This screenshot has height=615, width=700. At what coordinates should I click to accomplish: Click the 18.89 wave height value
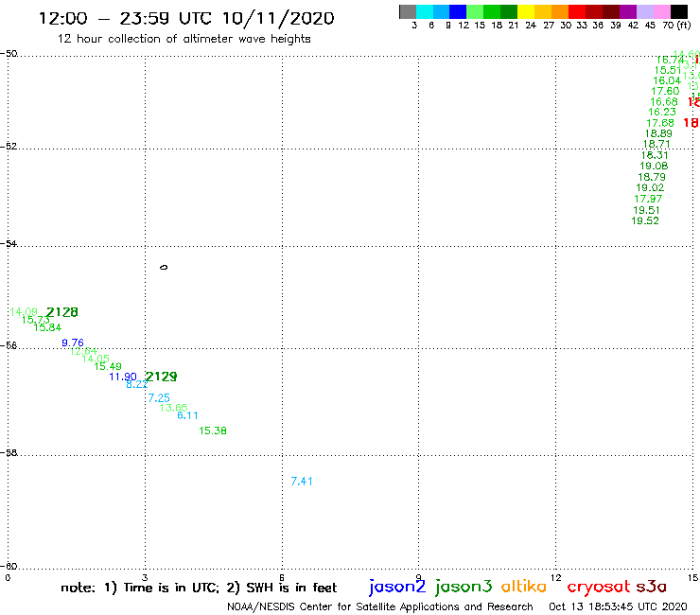click(658, 133)
